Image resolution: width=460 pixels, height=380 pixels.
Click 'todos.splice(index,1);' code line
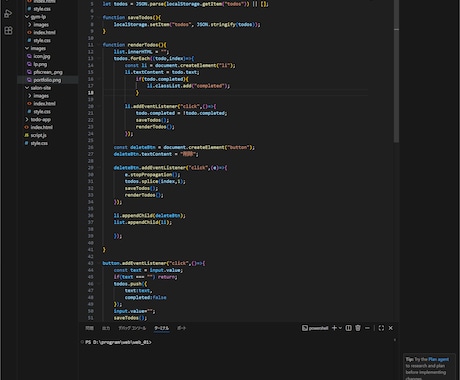coord(155,181)
